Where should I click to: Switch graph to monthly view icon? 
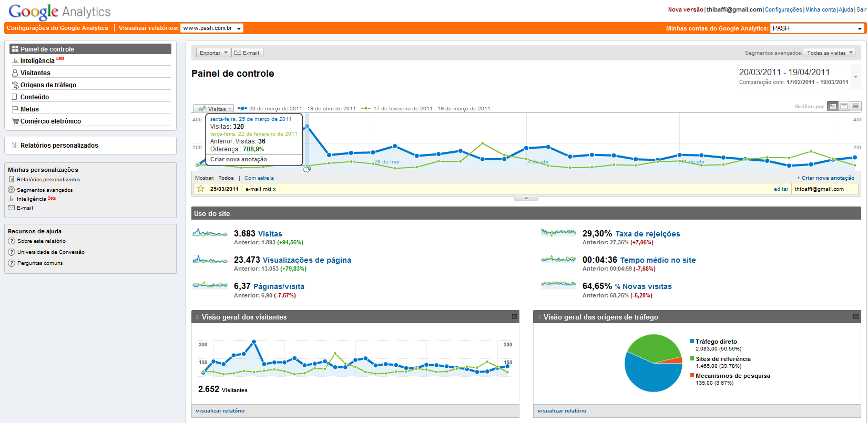point(855,106)
